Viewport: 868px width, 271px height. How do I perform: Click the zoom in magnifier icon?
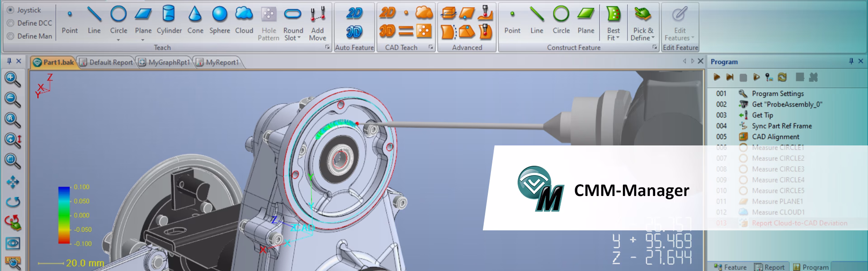tap(12, 79)
